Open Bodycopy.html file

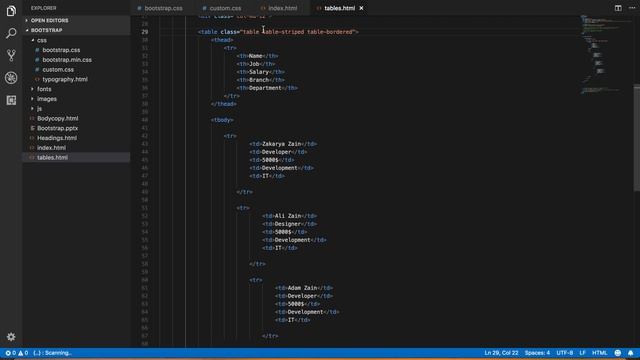click(58, 118)
